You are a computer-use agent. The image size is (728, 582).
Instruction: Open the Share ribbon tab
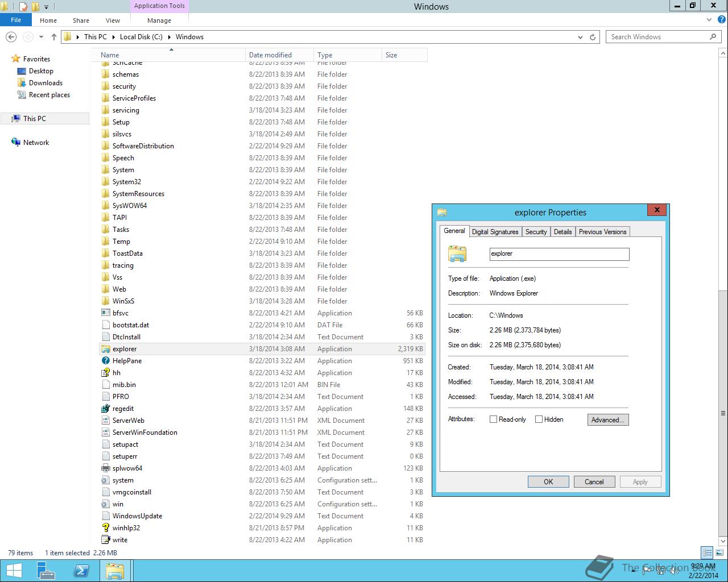pyautogui.click(x=81, y=20)
